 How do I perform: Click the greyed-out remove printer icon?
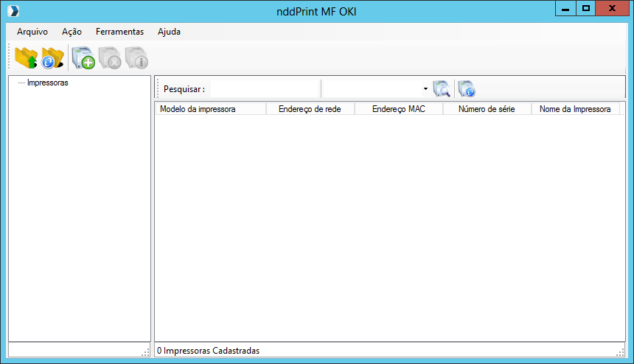tap(109, 57)
